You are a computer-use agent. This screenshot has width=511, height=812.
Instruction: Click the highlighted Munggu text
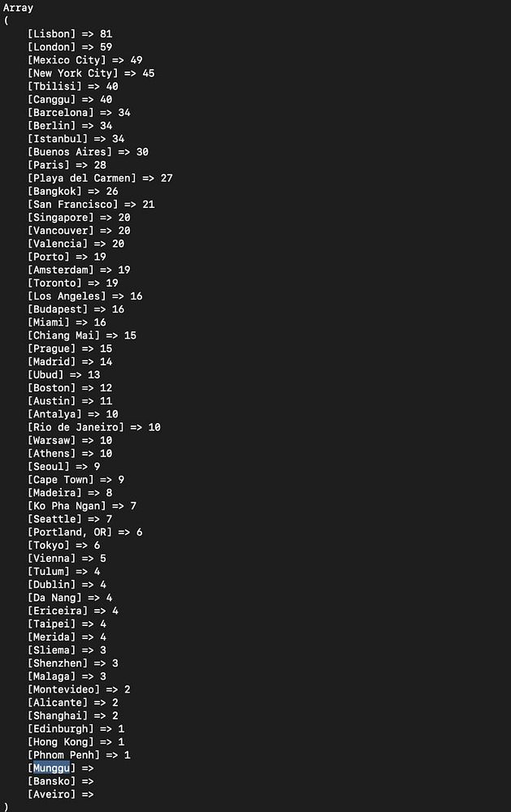tap(51, 768)
